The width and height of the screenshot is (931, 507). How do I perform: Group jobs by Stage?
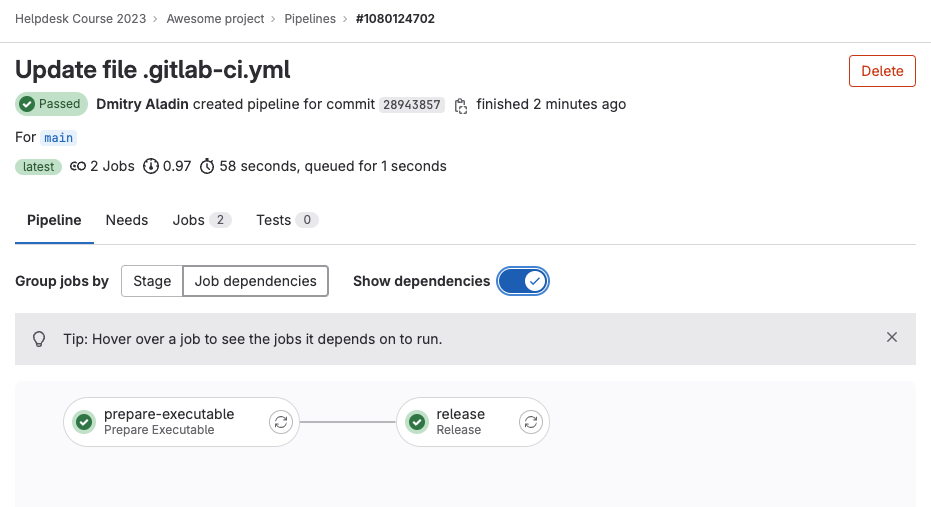pos(152,281)
